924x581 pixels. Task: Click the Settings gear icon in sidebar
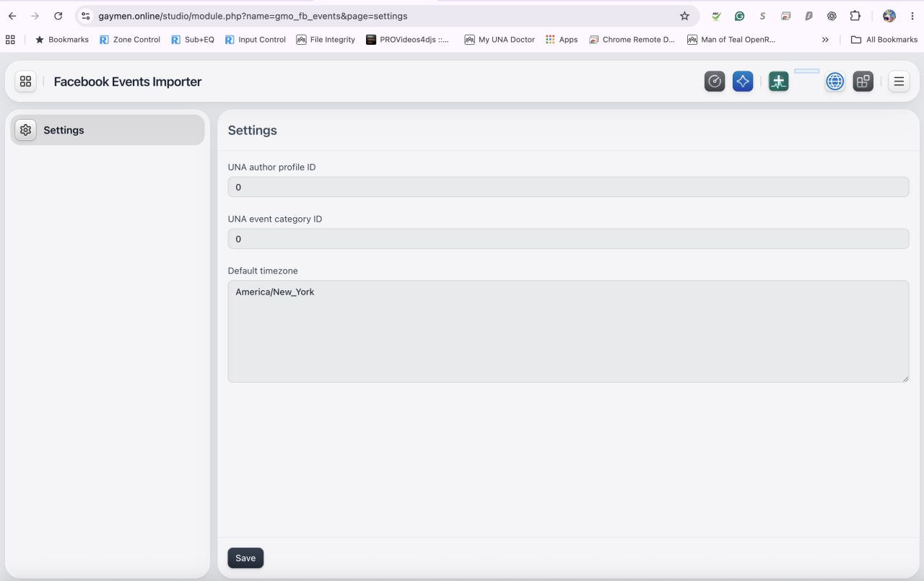pos(25,130)
